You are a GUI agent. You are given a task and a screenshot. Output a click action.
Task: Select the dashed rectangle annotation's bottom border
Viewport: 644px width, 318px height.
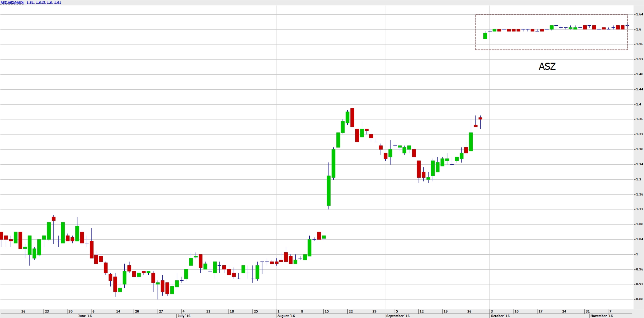(551, 50)
